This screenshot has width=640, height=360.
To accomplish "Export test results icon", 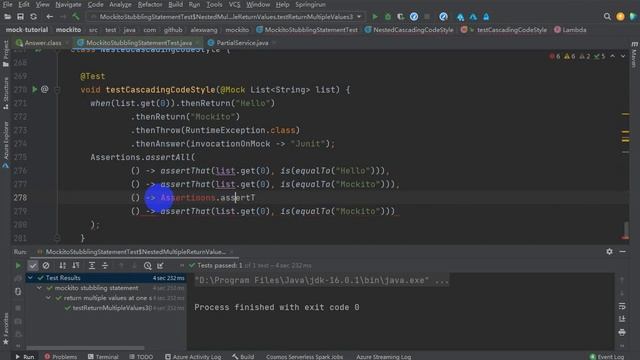I will 160,266.
